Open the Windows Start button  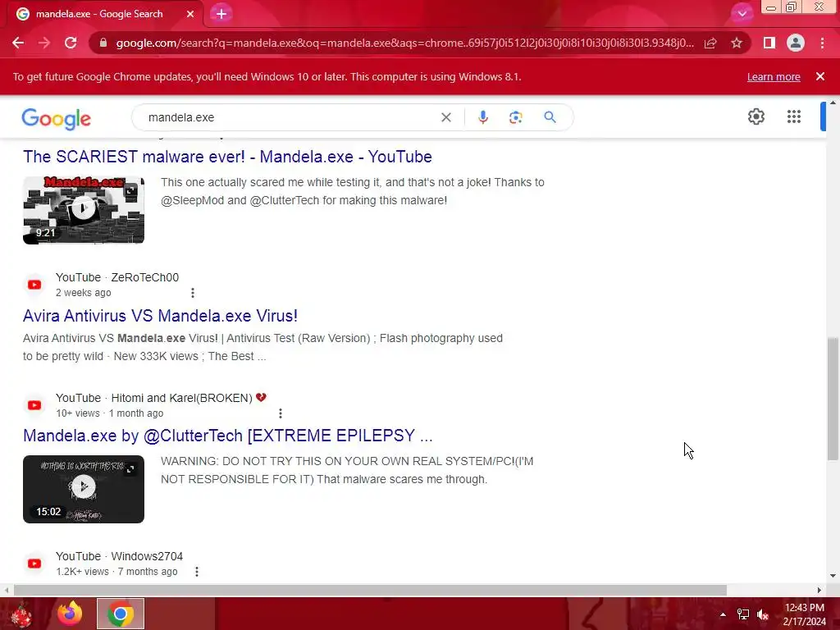tap(22, 614)
